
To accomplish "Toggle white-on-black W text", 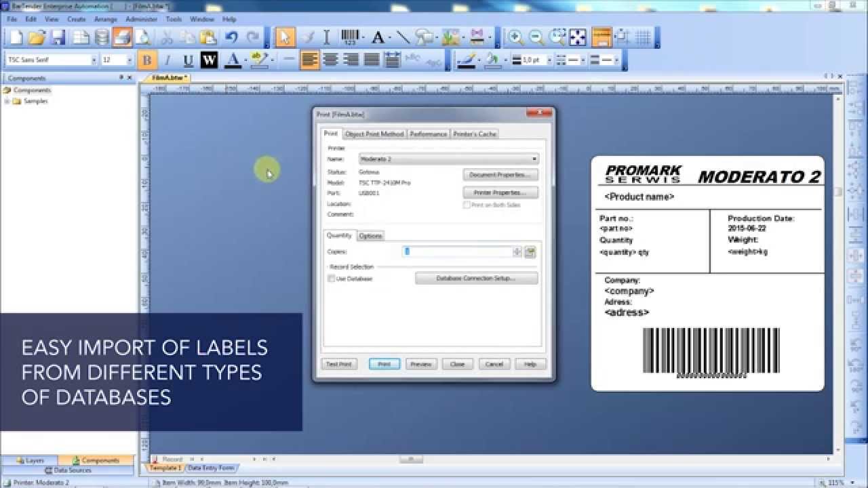I will [x=209, y=60].
